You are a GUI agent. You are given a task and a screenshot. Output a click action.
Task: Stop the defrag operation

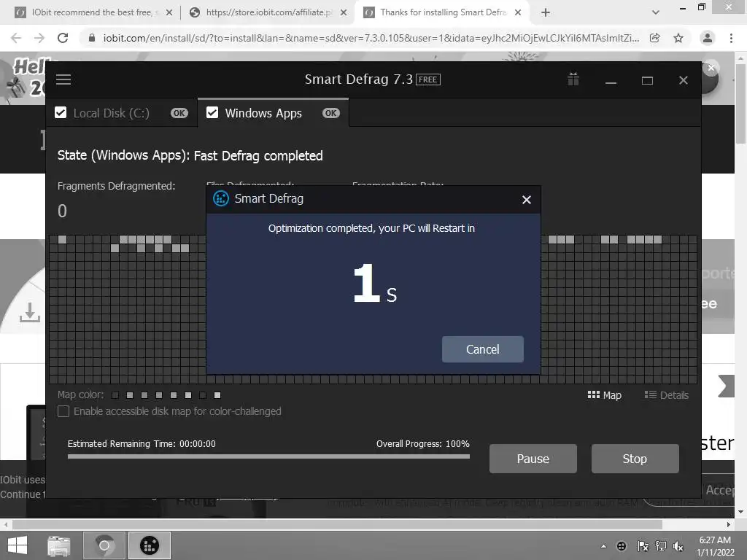click(635, 459)
